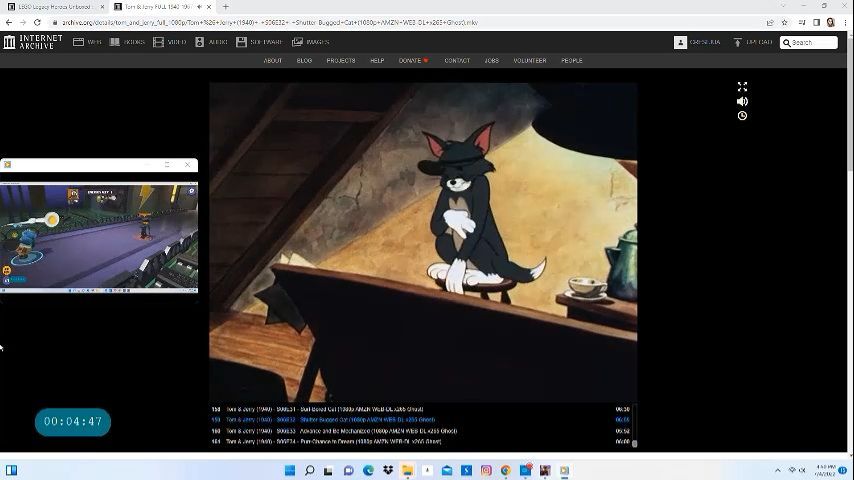854x480 pixels.
Task: Open Task View on the taskbar
Action: point(328,470)
